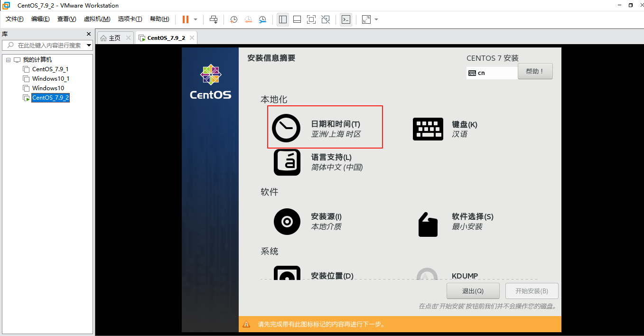Open 语言支持(L) language icon
This screenshot has width=644, height=336.
[287, 162]
